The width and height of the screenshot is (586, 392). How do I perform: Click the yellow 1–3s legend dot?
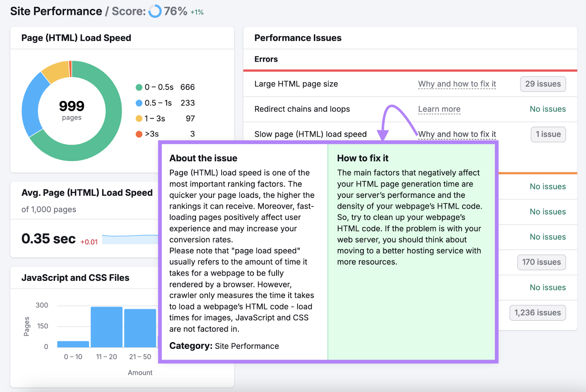tap(139, 118)
